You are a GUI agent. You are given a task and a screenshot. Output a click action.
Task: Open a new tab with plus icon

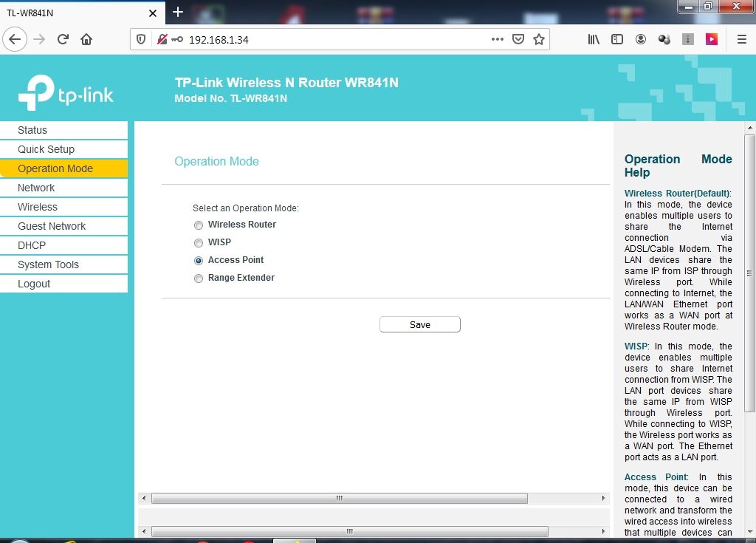click(177, 12)
